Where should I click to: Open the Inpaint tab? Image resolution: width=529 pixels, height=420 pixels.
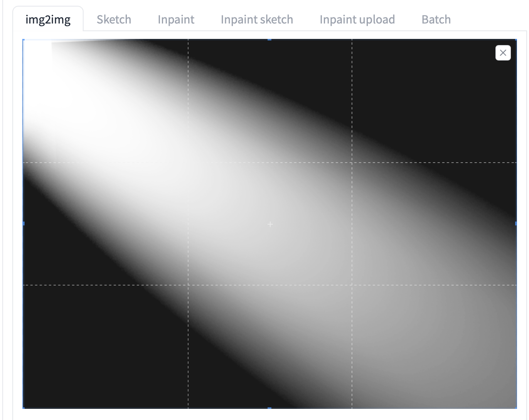(176, 19)
